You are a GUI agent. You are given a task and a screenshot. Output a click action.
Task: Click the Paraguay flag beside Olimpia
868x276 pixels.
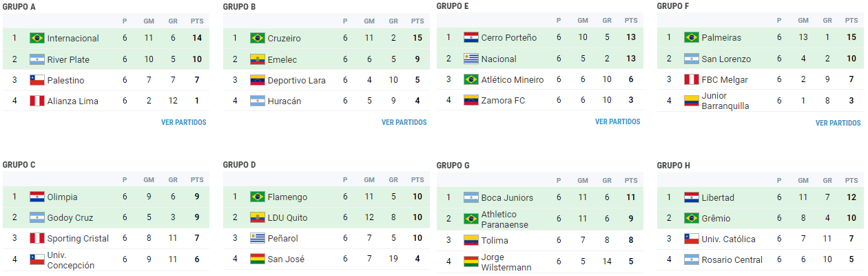tap(37, 197)
